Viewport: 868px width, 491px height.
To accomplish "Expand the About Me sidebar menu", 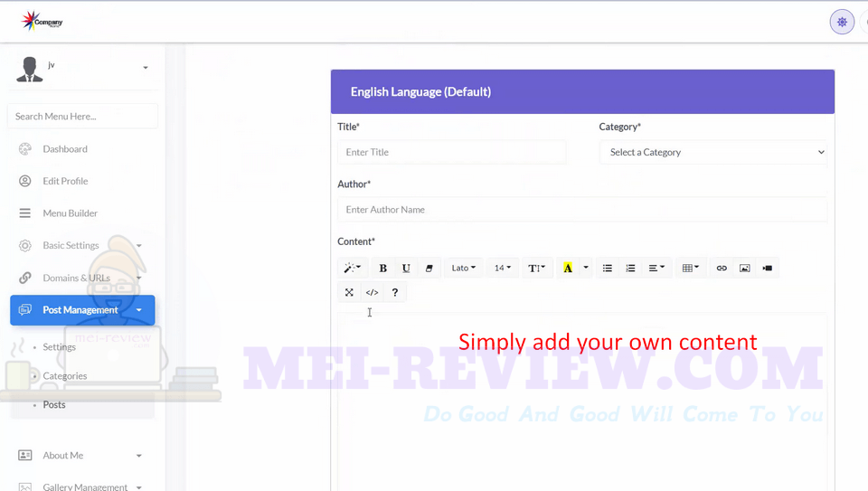I will pos(82,456).
